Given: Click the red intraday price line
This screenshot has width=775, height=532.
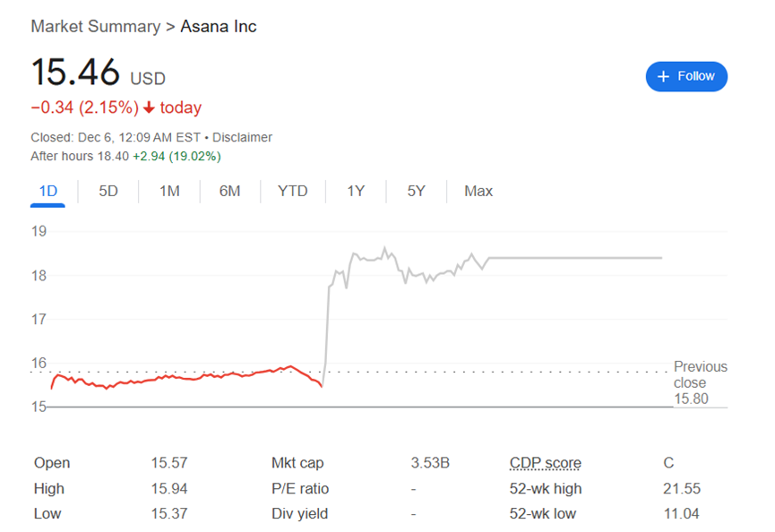Looking at the screenshot, I should [x=179, y=378].
